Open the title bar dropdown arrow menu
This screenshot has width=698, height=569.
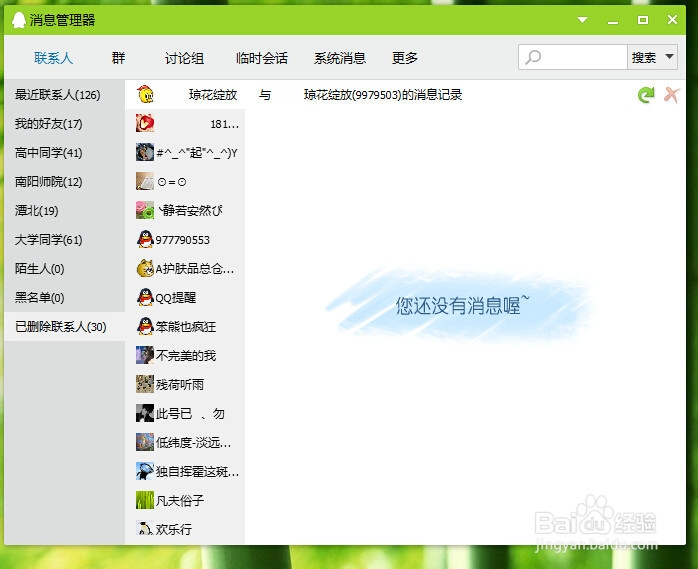582,20
